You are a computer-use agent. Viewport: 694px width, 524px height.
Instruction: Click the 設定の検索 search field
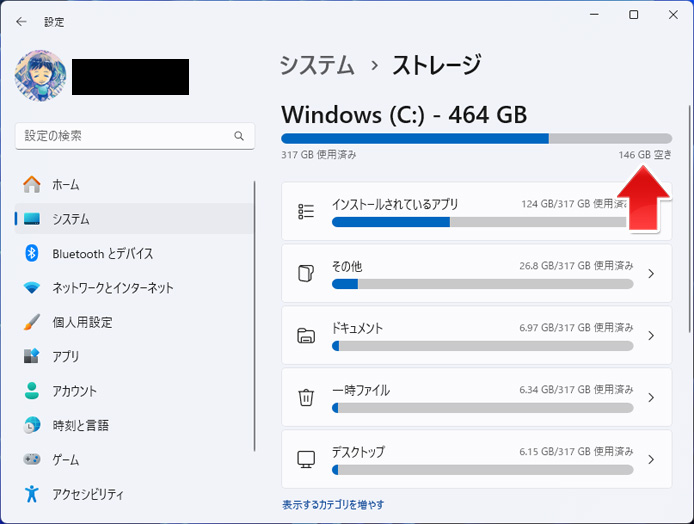click(135, 136)
